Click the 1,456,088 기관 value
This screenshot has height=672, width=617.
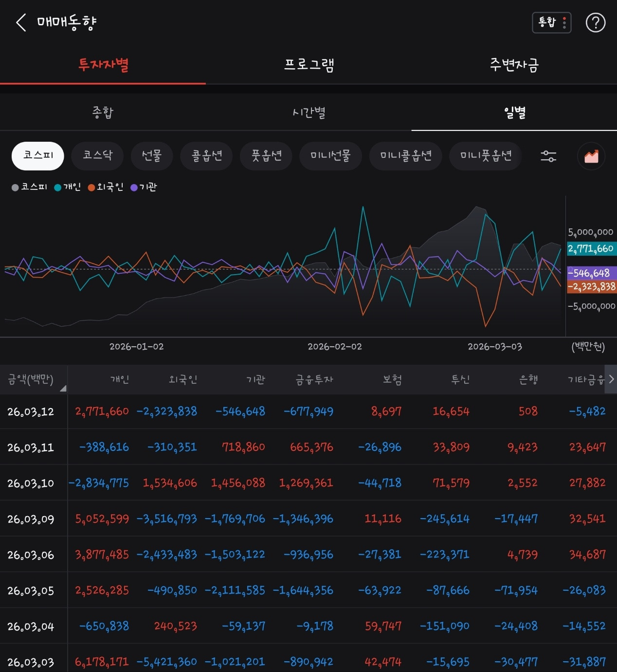238,483
